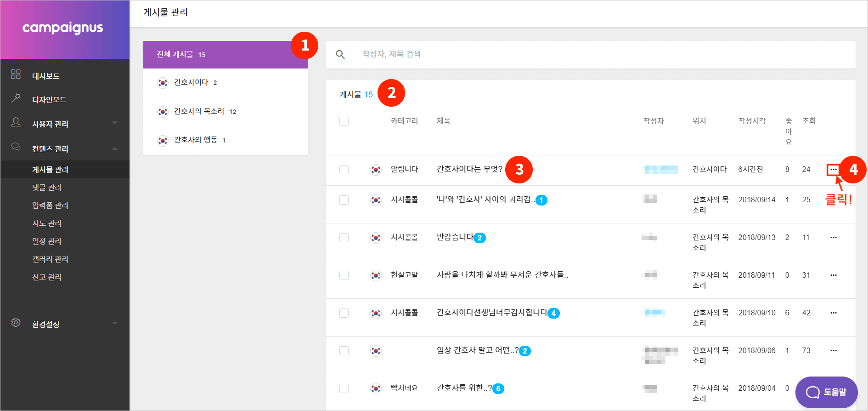
Task: Click the user management person icon
Action: coord(16,122)
